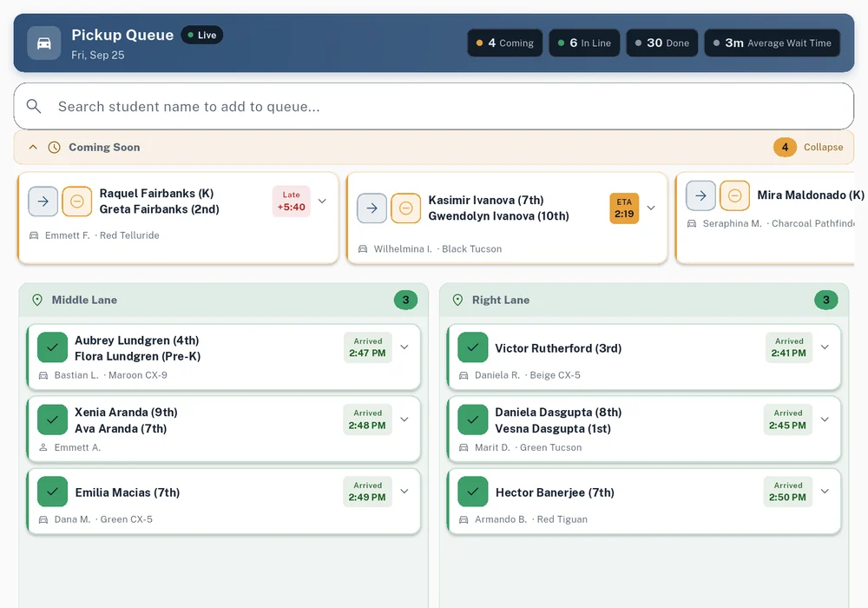Select the 6 In Line status pill

[584, 43]
